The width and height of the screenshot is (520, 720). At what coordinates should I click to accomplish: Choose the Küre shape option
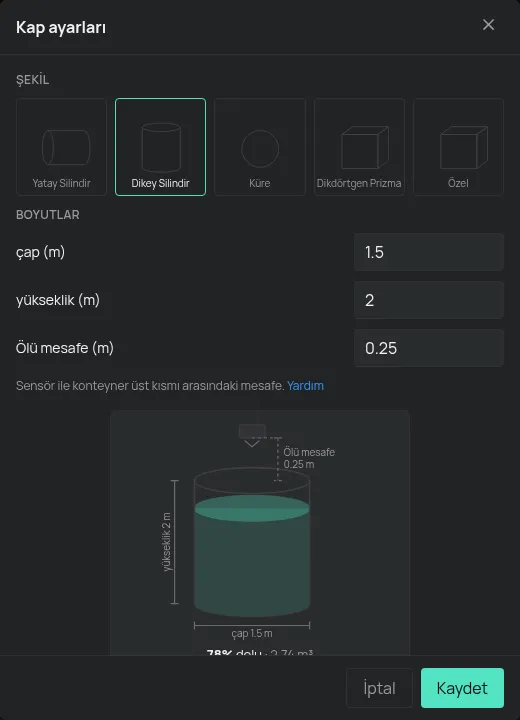(x=260, y=147)
